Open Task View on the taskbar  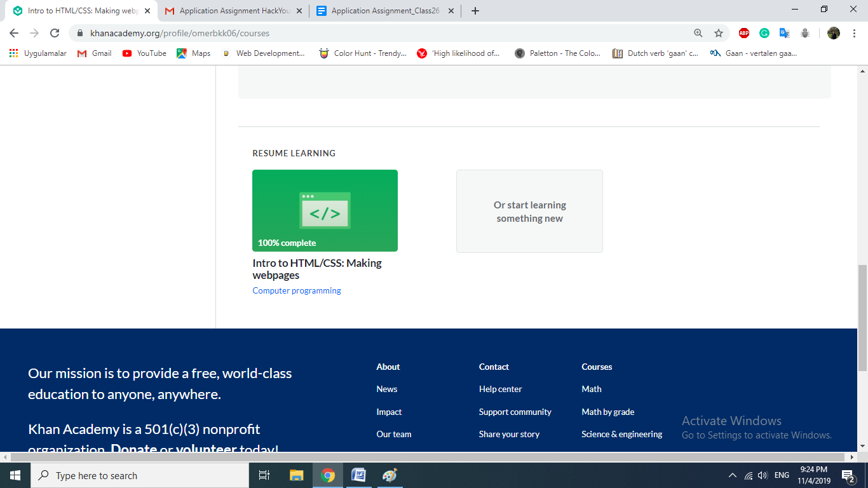pyautogui.click(x=264, y=475)
